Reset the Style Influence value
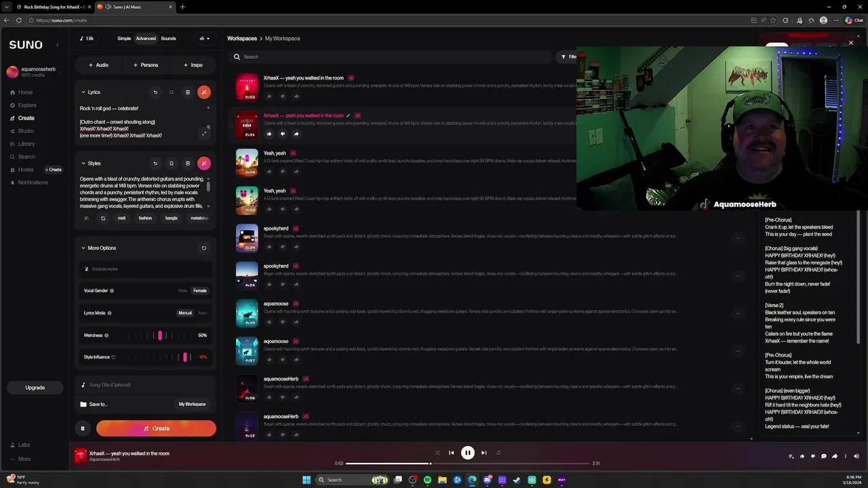This screenshot has height=488, width=868. [113, 357]
